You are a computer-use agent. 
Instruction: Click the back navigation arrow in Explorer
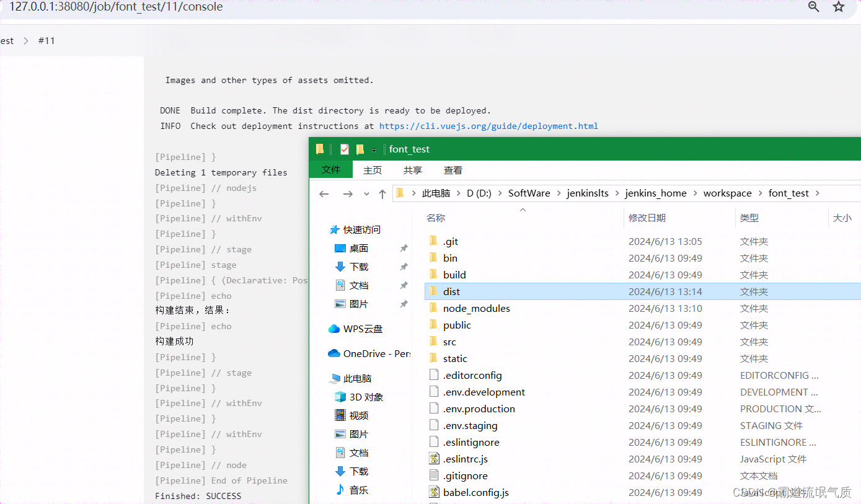(x=323, y=193)
